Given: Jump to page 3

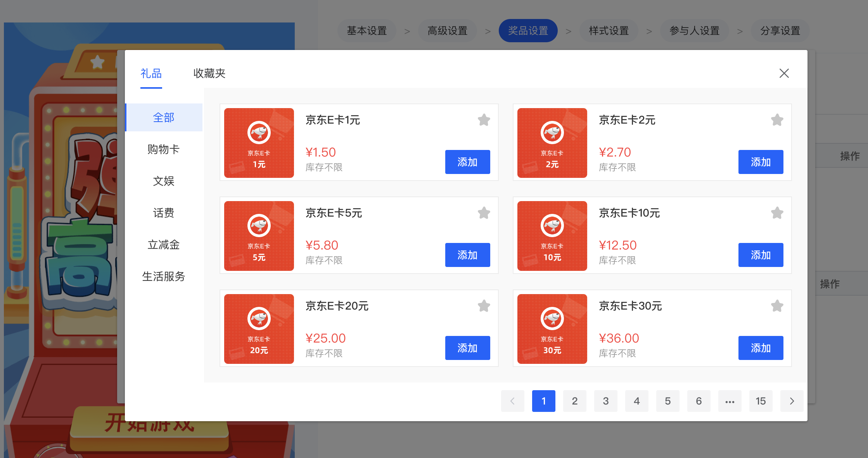Looking at the screenshot, I should click(x=605, y=401).
